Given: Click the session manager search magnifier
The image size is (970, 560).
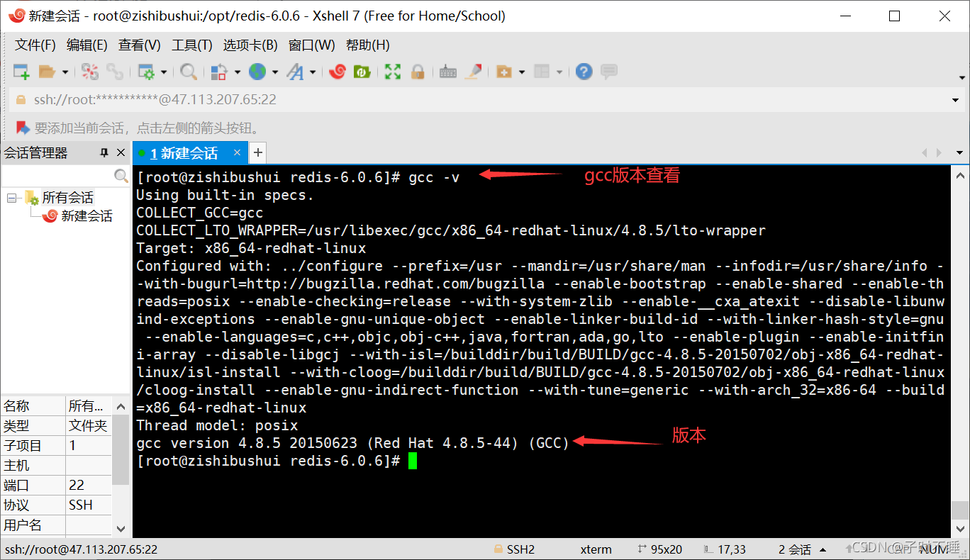Looking at the screenshot, I should (121, 175).
